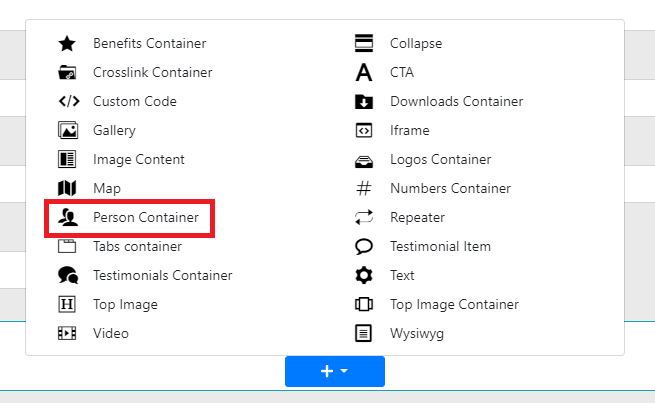Select Person Container from the menu
Screen dimensions: 655x403
(x=145, y=218)
